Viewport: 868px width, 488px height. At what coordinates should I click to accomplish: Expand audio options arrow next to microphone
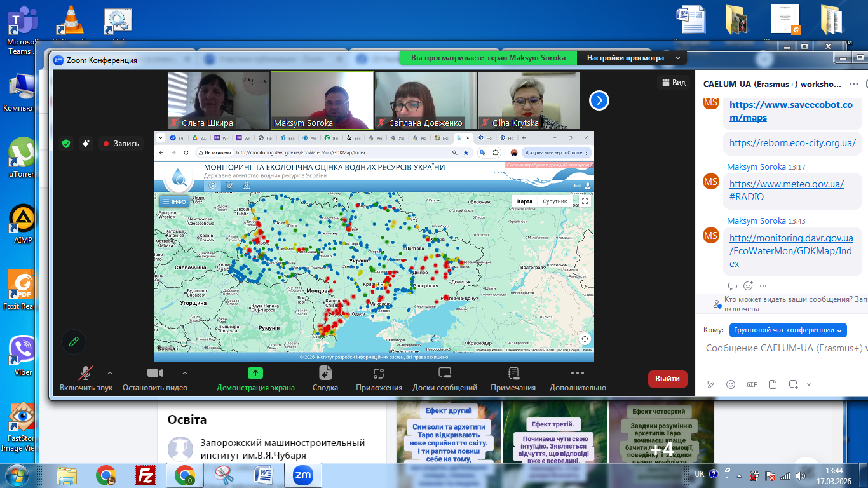pos(110,373)
